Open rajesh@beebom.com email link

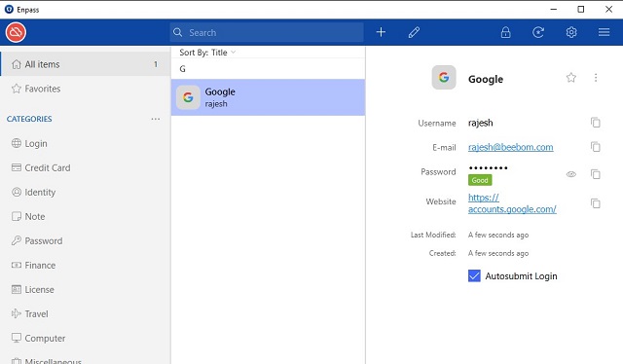[510, 147]
